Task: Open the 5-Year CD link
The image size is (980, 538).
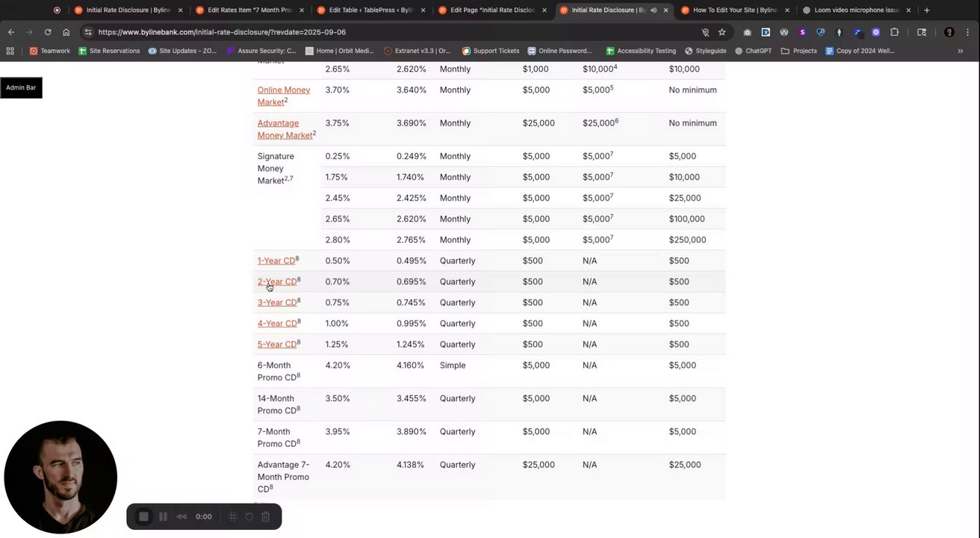Action: coord(277,344)
